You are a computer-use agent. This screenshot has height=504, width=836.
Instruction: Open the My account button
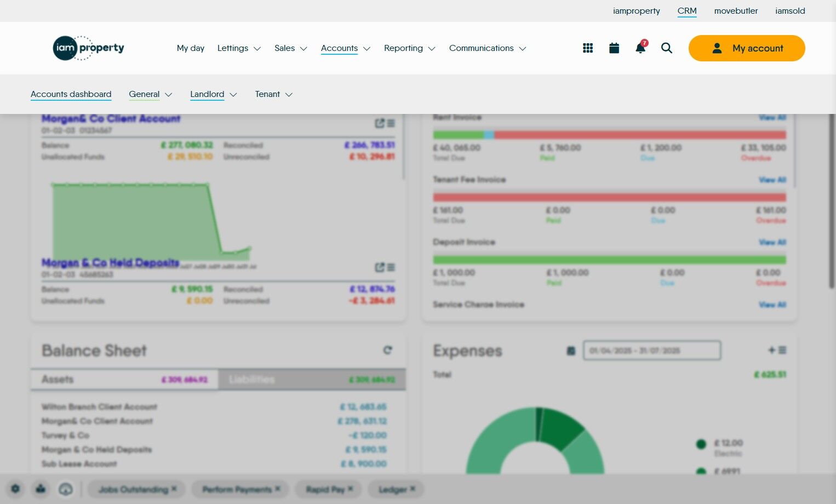(x=747, y=48)
